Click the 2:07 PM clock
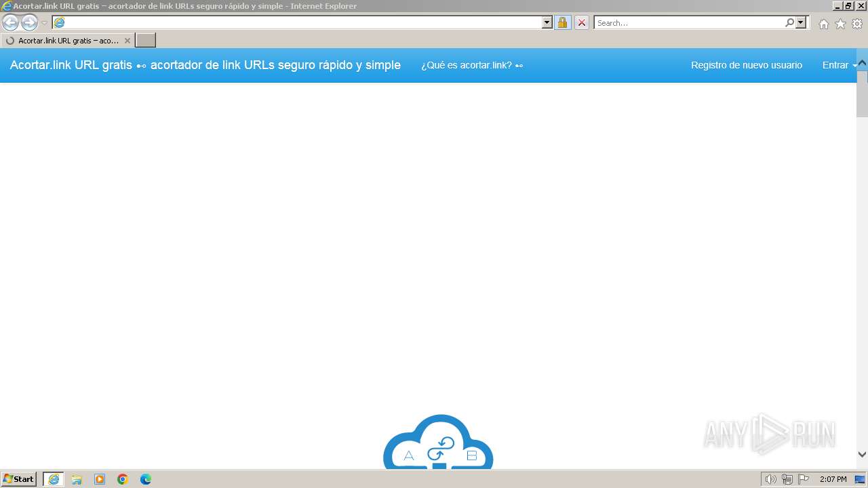Screen dimensions: 868x488 (x=833, y=479)
